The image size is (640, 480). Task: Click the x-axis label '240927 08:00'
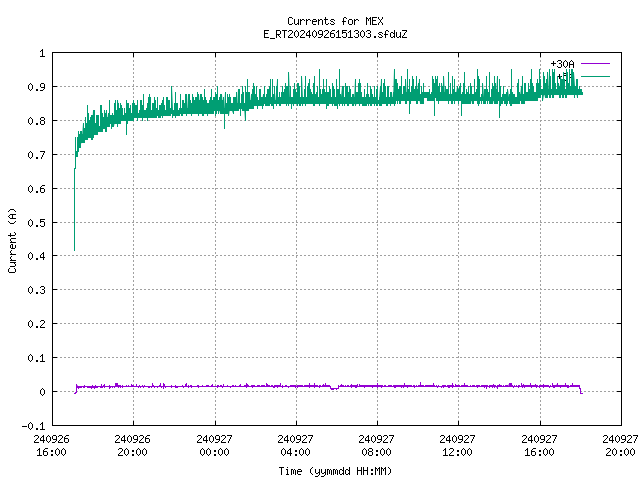click(x=376, y=446)
